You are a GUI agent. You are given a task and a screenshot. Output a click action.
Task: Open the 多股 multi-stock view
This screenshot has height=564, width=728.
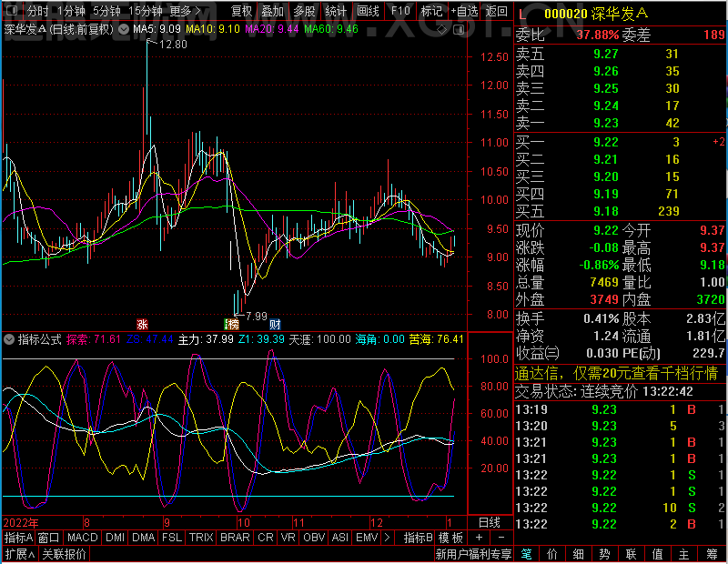(x=305, y=11)
